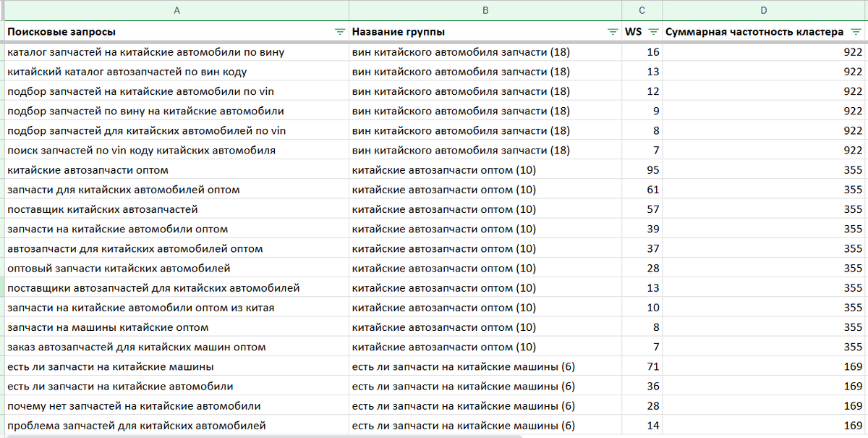Viewport: 868px width, 438px height.
Task: Open filter for Поисковые запросы column
Action: [339, 32]
